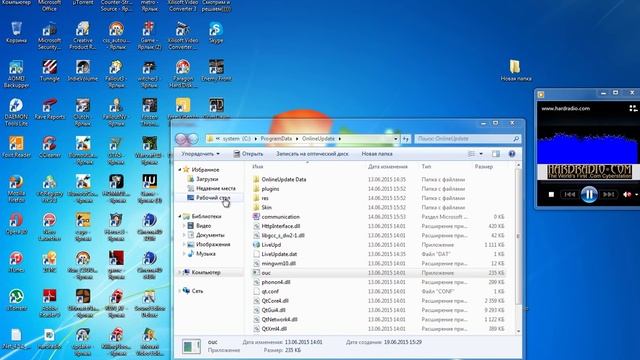Pause playback in the hardradio player

[x=589, y=195]
